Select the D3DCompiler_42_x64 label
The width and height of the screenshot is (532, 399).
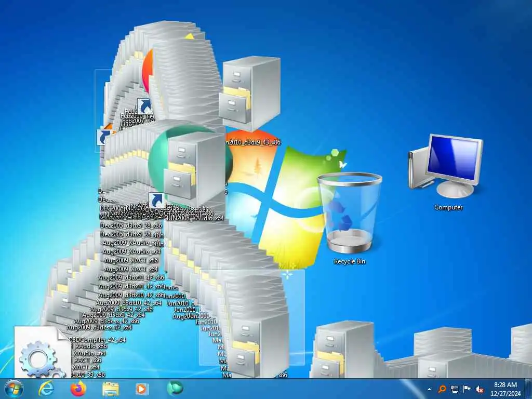[97, 340]
